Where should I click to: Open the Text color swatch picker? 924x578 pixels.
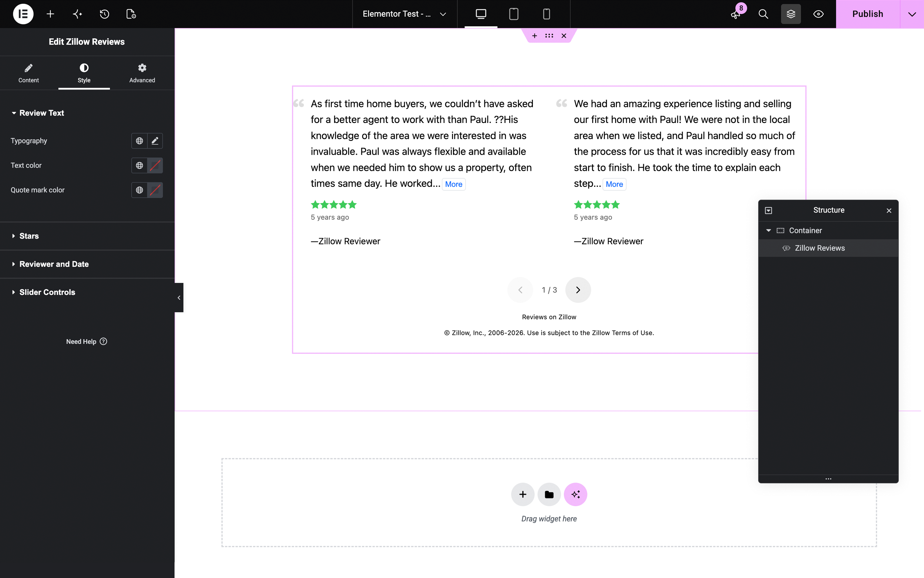tap(155, 165)
